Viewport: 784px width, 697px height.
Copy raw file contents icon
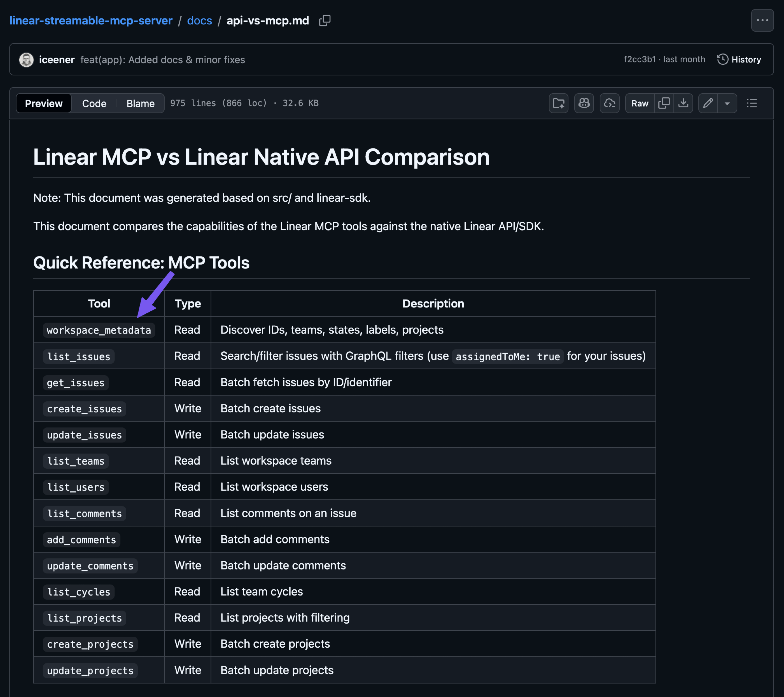[x=664, y=103]
